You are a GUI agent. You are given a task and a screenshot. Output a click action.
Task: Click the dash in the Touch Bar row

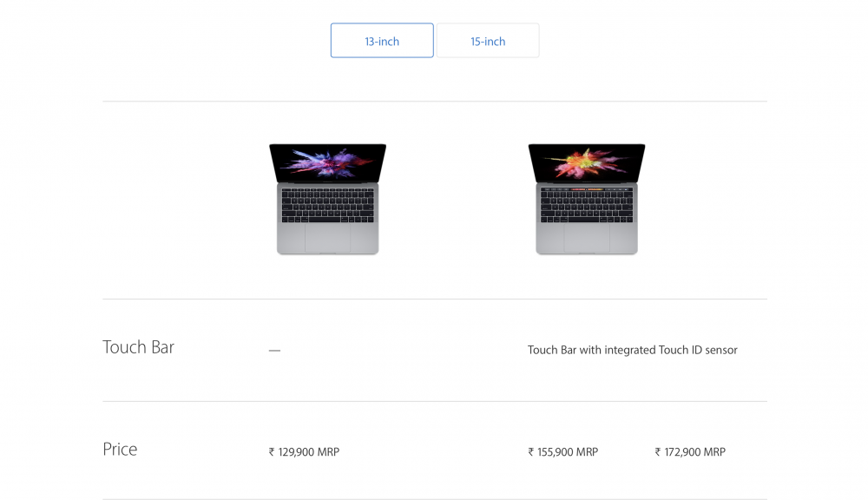click(274, 351)
